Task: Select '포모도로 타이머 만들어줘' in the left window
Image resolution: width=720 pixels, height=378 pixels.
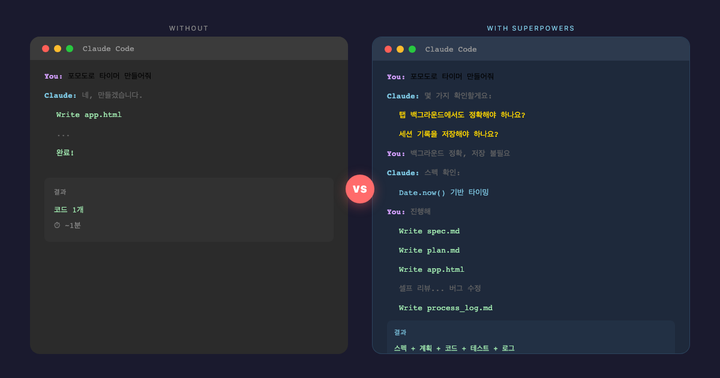Action: pos(110,76)
